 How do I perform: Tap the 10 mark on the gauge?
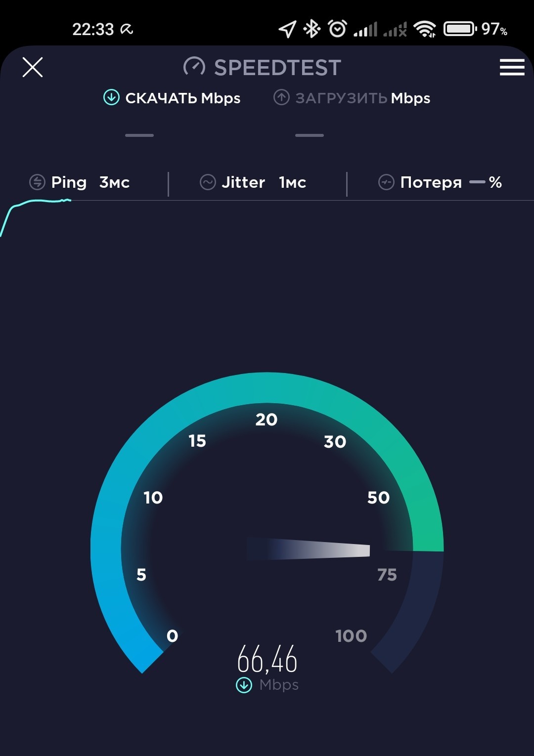click(x=153, y=498)
